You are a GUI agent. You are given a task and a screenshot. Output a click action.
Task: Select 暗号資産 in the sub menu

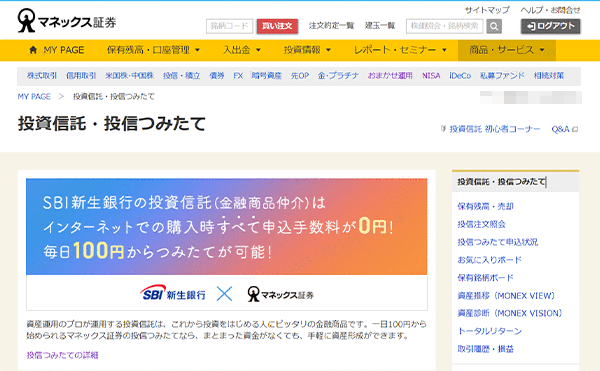[267, 76]
